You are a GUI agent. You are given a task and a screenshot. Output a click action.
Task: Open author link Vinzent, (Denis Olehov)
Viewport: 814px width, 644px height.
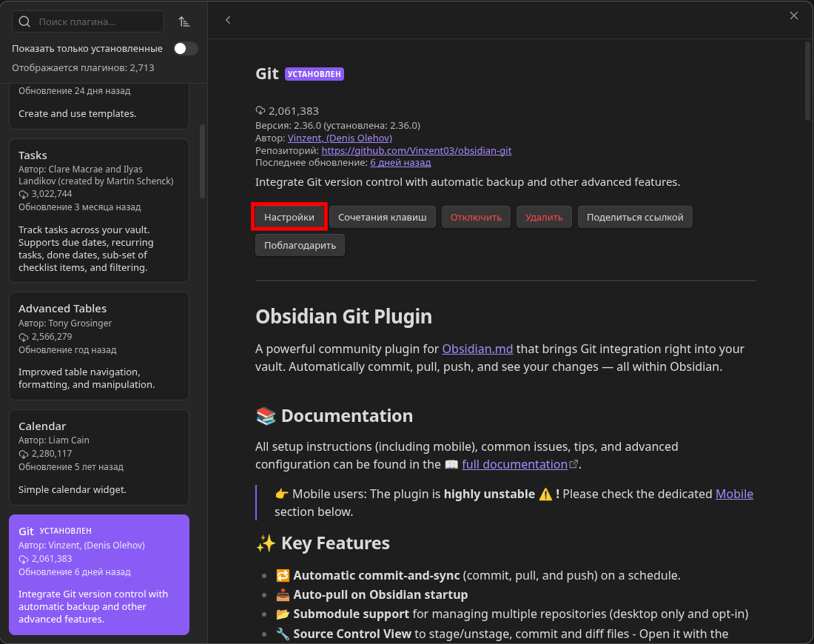[340, 138]
